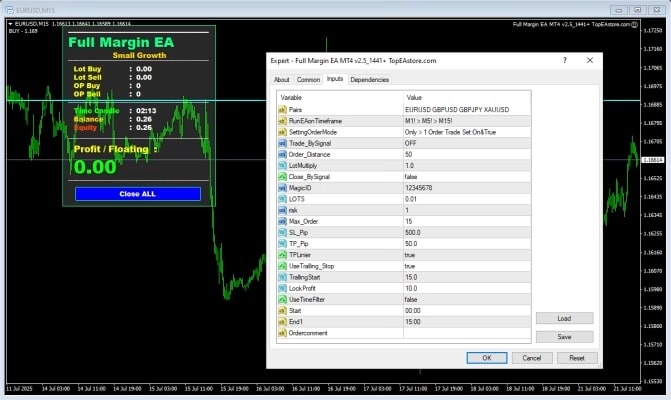
Task: Click the help question mark in dialog title
Action: coord(565,60)
